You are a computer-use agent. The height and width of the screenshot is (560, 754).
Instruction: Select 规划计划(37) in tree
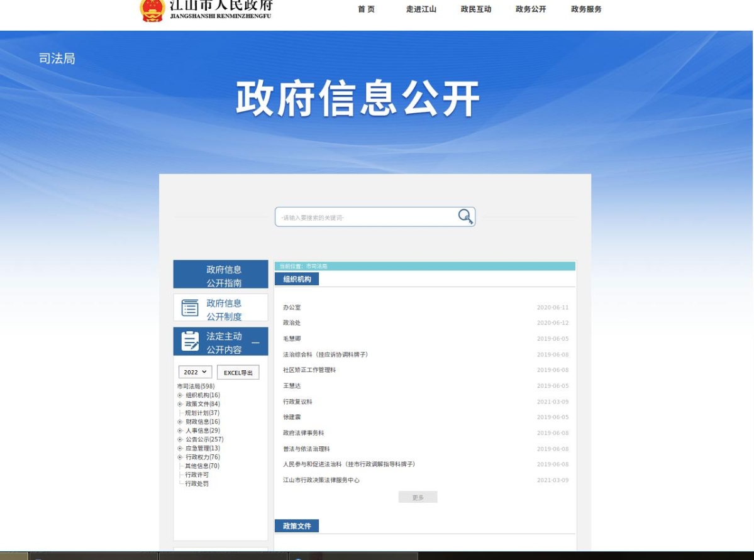click(x=202, y=412)
